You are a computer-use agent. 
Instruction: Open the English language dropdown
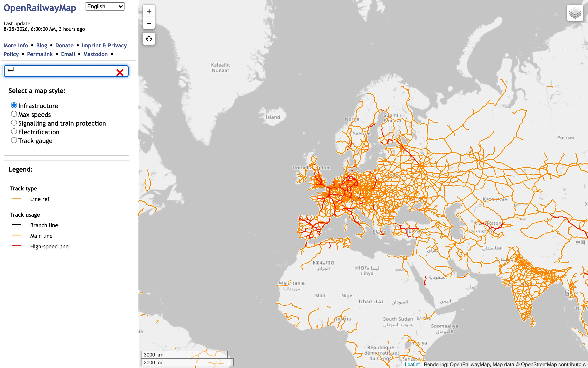click(105, 7)
